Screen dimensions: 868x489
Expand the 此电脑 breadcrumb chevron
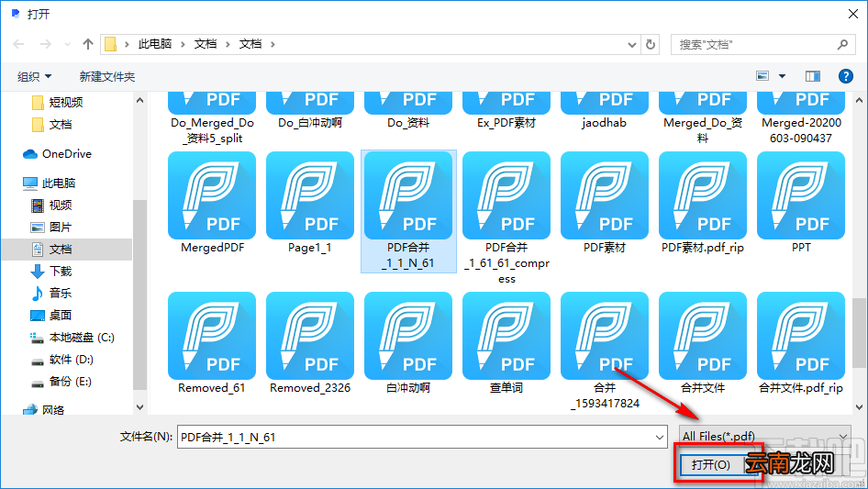[183, 44]
